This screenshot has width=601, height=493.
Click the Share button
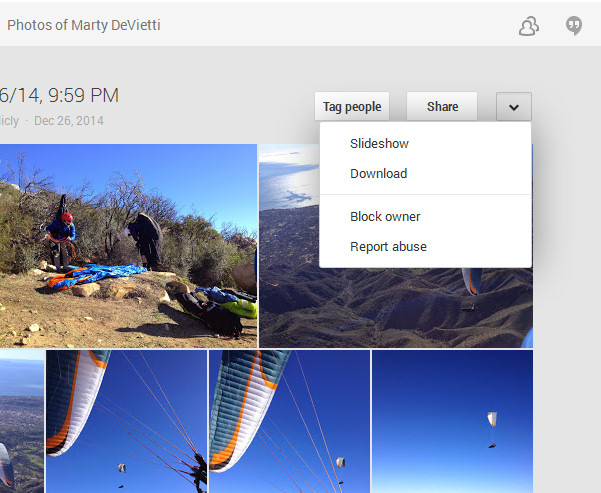(442, 107)
